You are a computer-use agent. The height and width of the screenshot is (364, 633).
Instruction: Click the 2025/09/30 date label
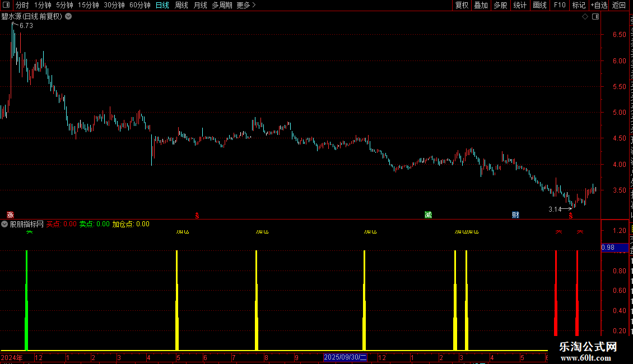(x=345, y=357)
